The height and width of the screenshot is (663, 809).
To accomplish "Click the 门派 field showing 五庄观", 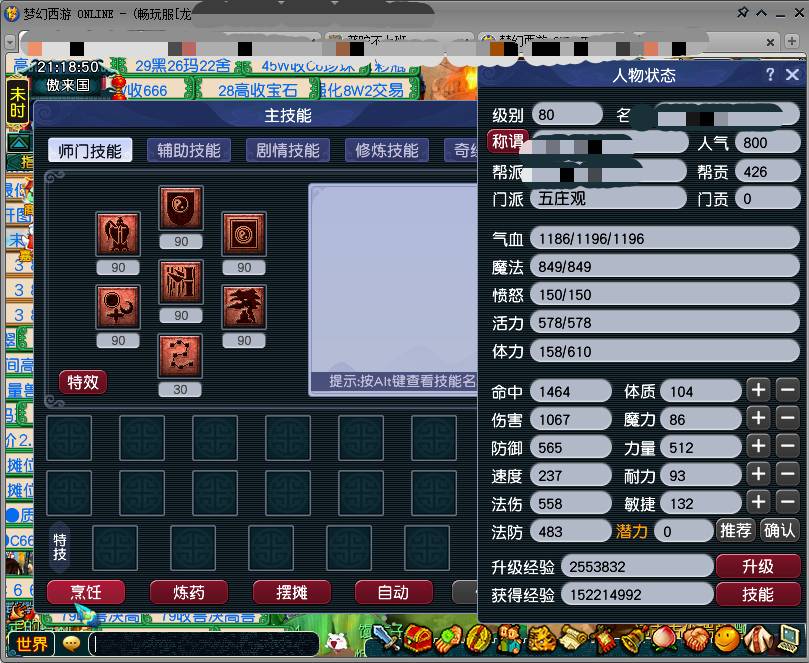I will coord(608,199).
